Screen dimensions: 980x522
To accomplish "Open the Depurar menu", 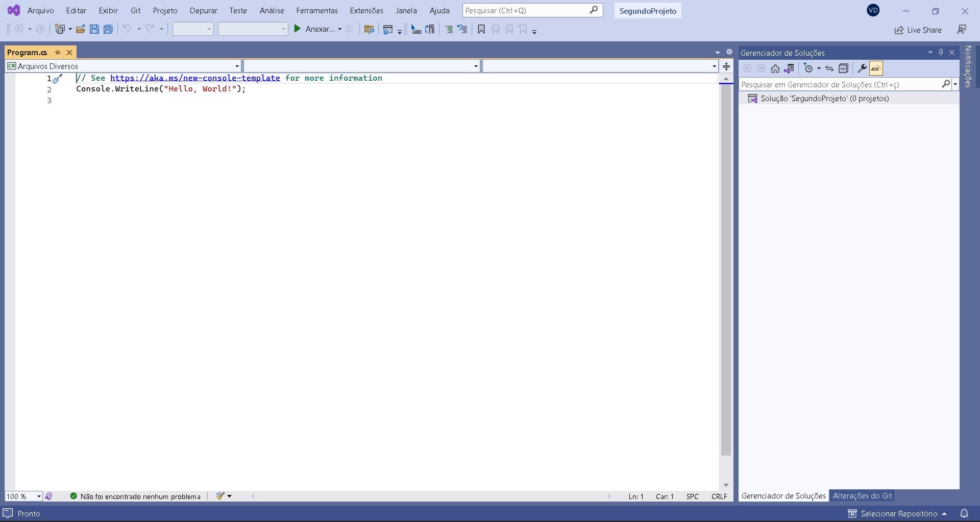I will point(203,10).
